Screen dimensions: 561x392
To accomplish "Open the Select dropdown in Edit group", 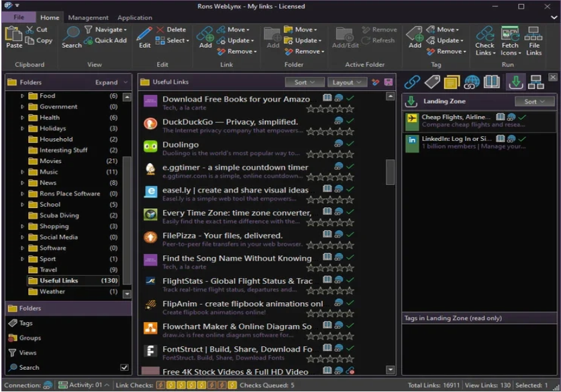I will coord(173,40).
